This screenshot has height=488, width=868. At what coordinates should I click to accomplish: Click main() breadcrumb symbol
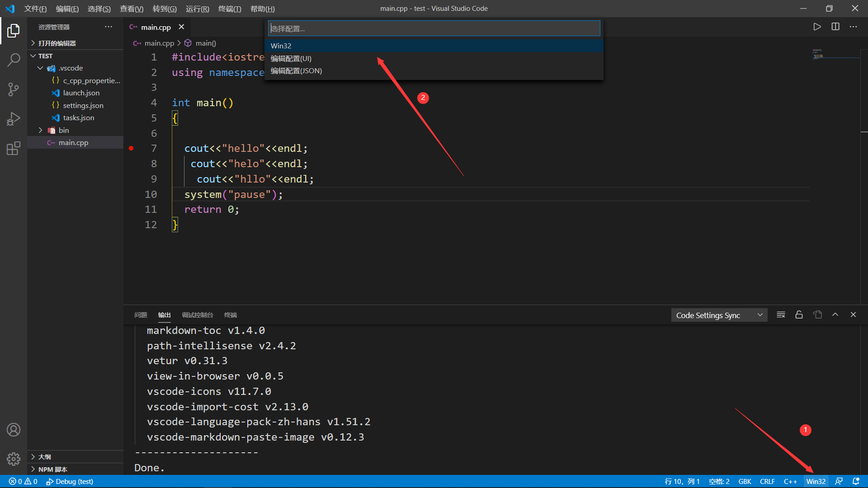coord(201,43)
